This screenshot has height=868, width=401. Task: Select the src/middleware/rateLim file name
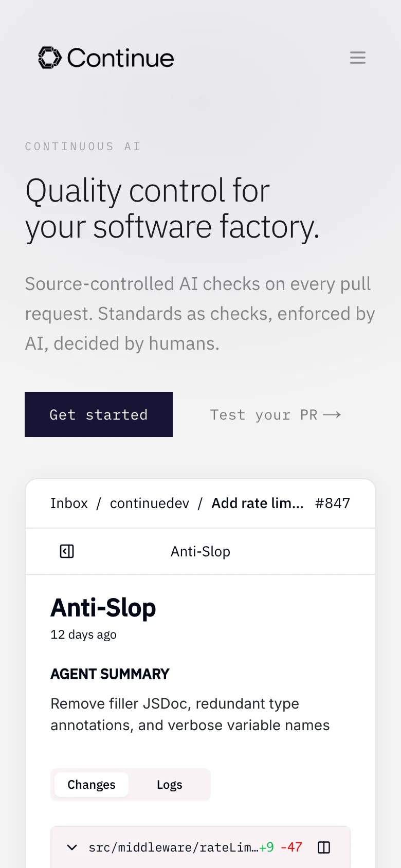[x=173, y=847]
